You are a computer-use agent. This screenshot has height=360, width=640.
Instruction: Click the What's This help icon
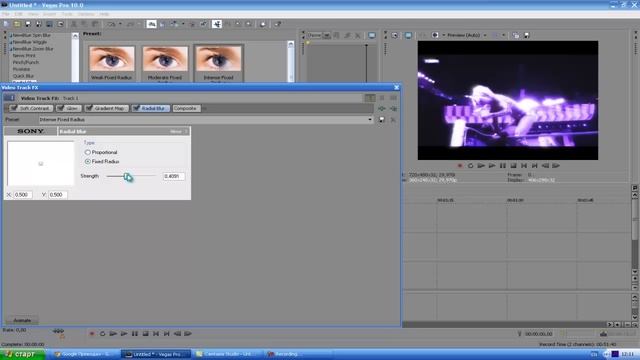click(x=278, y=24)
